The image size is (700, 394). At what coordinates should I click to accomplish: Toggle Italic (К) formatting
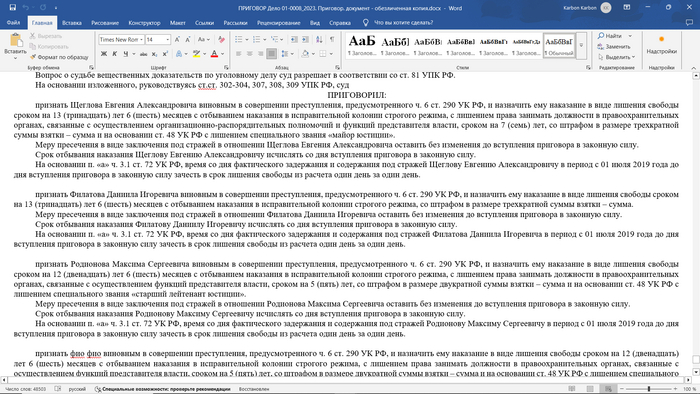pyautogui.click(x=115, y=54)
